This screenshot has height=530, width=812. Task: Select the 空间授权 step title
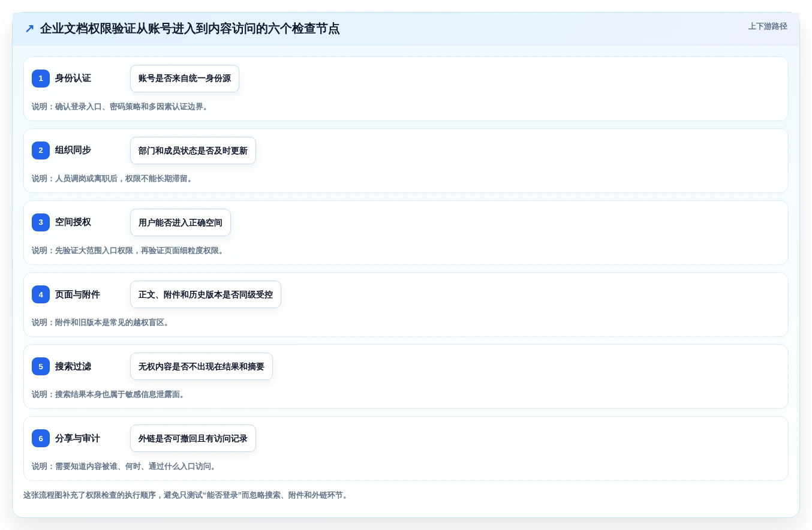[x=73, y=222]
